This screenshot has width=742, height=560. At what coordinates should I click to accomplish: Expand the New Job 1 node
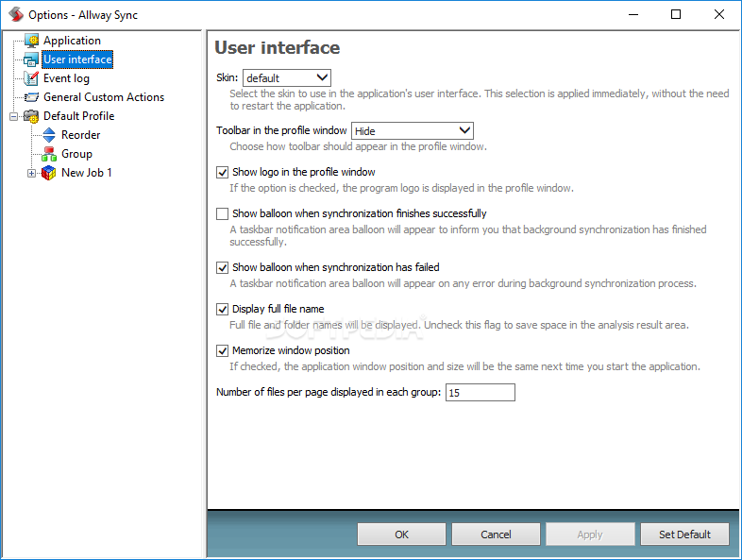coord(31,173)
